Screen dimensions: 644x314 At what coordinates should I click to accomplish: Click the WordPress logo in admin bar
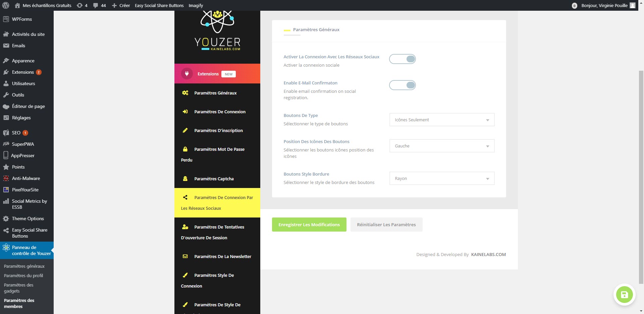pyautogui.click(x=6, y=5)
